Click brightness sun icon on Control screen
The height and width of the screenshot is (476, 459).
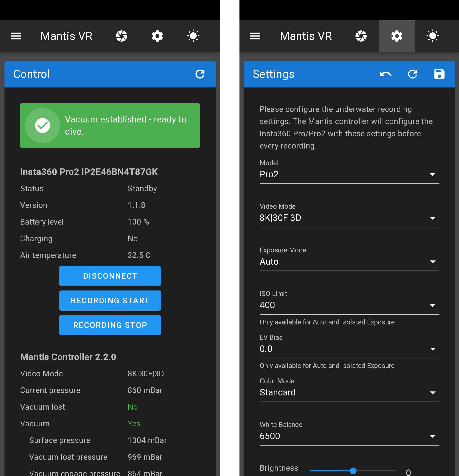click(x=193, y=36)
